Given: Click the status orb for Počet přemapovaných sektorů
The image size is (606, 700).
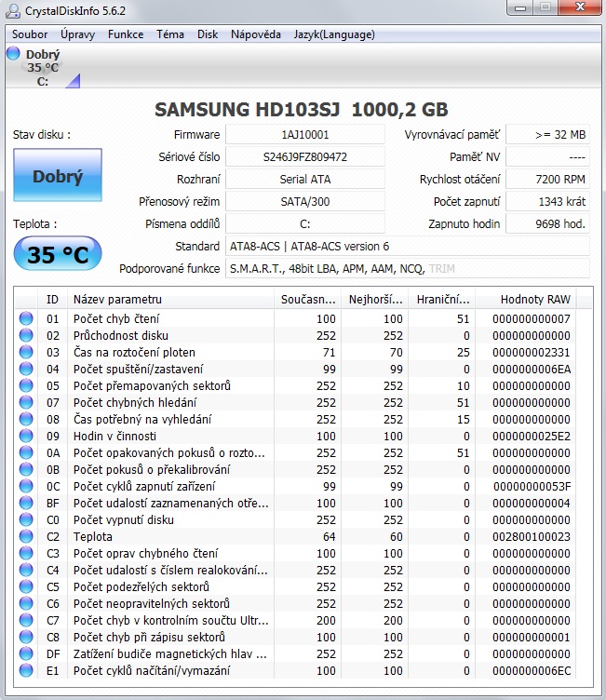Looking at the screenshot, I should [x=26, y=385].
